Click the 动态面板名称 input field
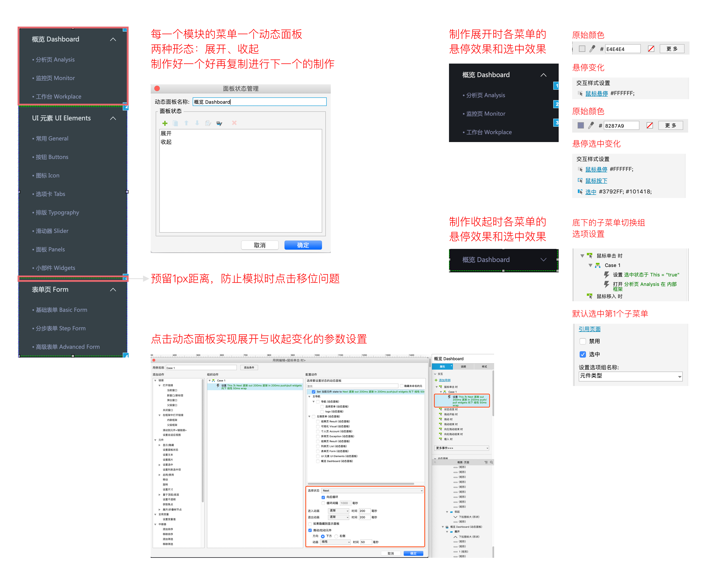Viewport: 722px width, 588px height. 259,102
